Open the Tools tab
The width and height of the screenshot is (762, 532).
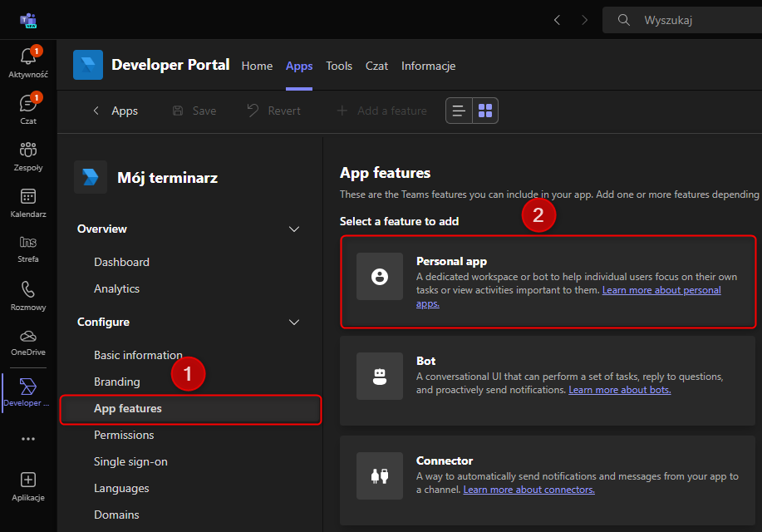tap(339, 66)
